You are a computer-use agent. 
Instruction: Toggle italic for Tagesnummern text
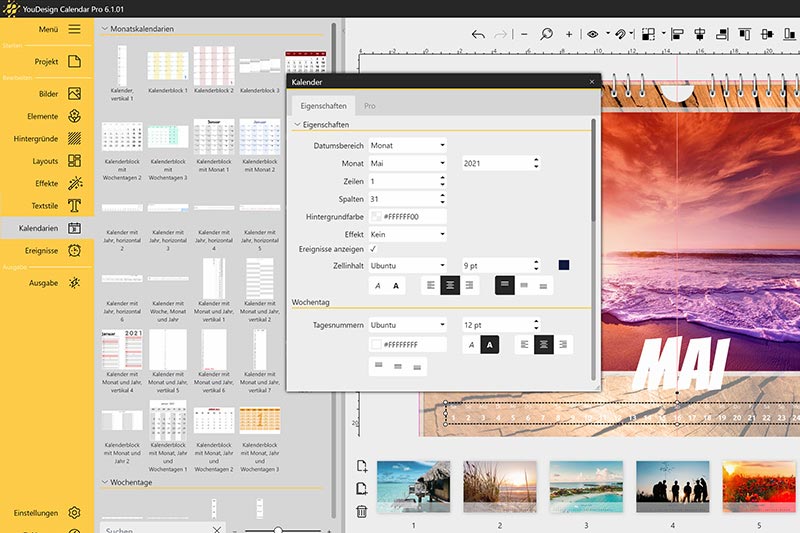[470, 345]
